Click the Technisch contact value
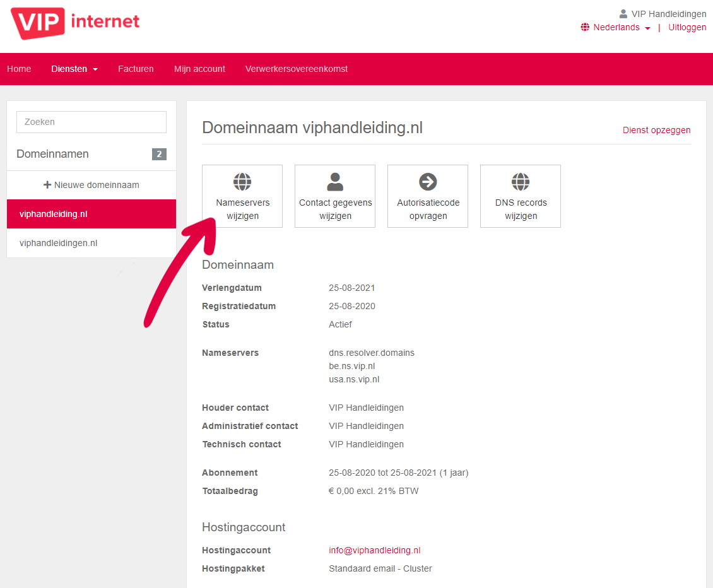This screenshot has height=588, width=713. pyautogui.click(x=366, y=444)
